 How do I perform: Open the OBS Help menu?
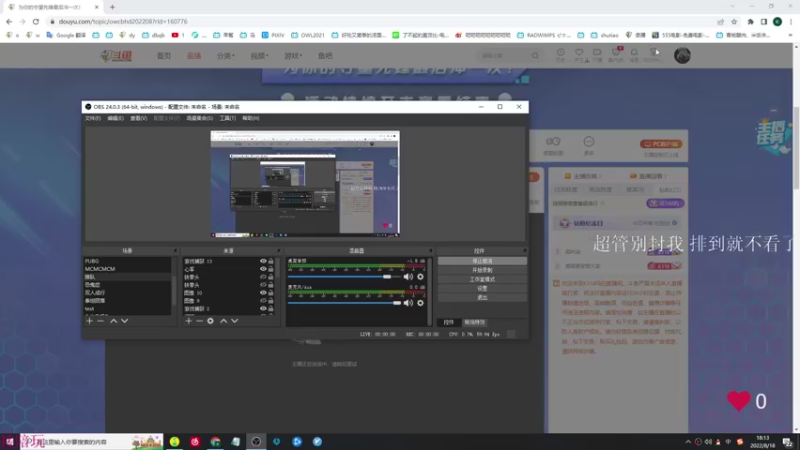pyautogui.click(x=251, y=118)
